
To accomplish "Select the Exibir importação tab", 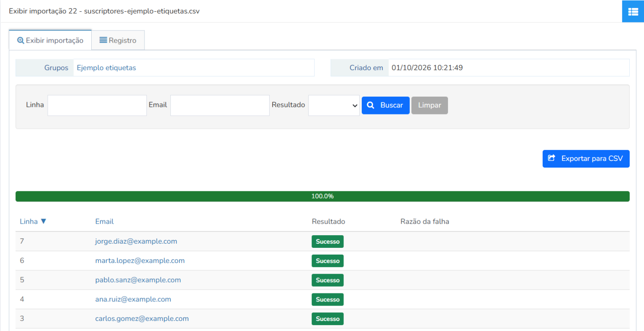I will (x=50, y=41).
